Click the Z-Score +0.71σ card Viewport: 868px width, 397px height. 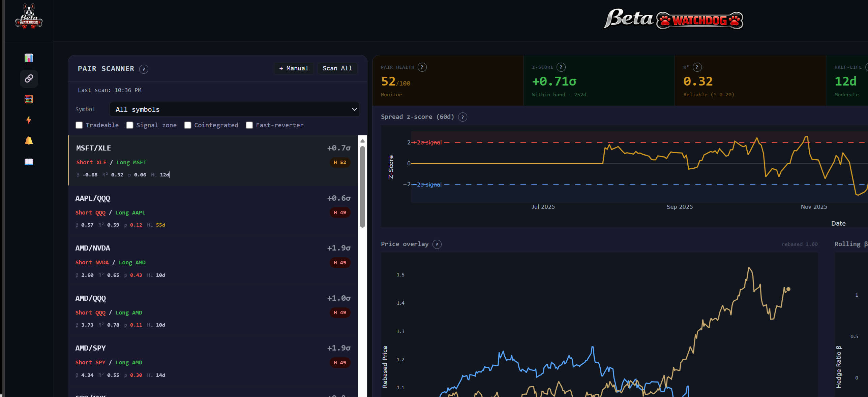pos(599,80)
